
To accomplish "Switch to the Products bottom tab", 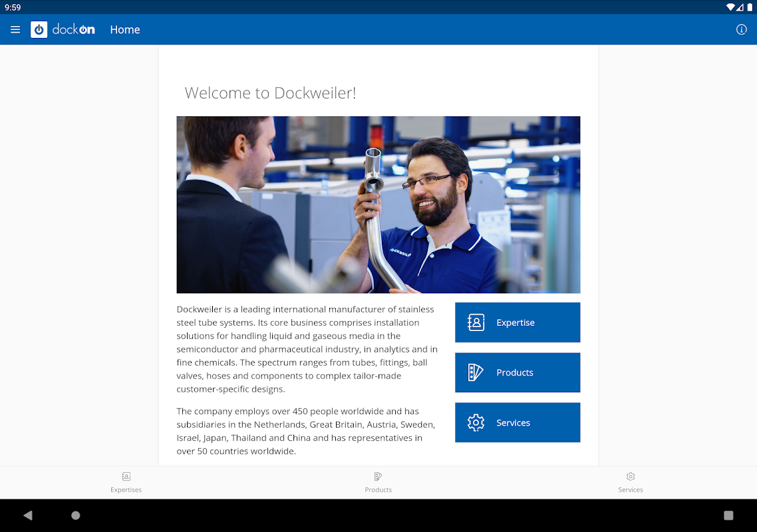I will tap(378, 482).
